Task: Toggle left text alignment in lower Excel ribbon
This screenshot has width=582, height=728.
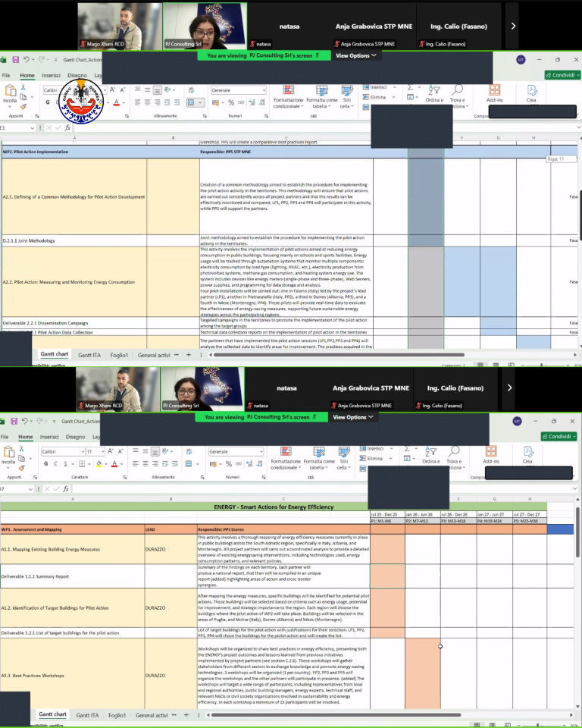Action: 135,463
